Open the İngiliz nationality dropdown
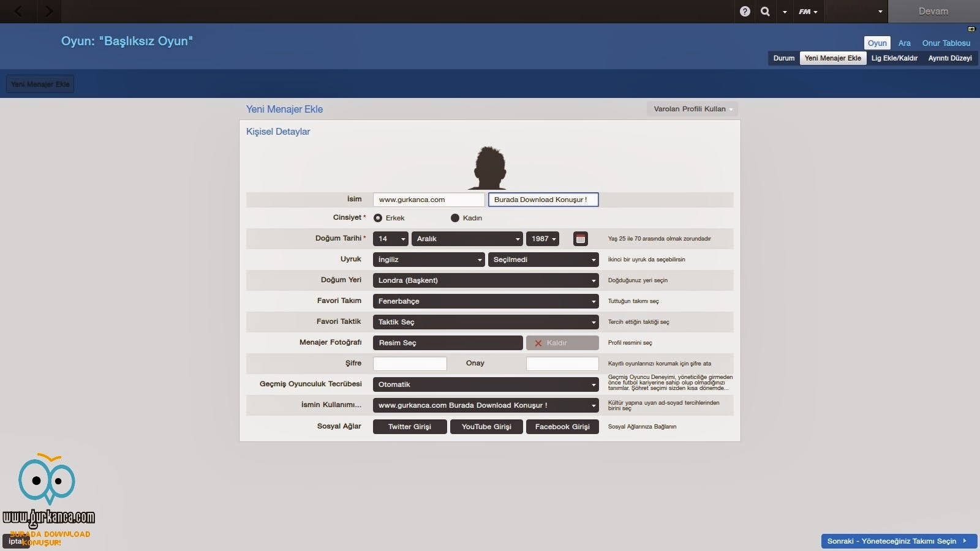The image size is (980, 551). click(x=429, y=260)
